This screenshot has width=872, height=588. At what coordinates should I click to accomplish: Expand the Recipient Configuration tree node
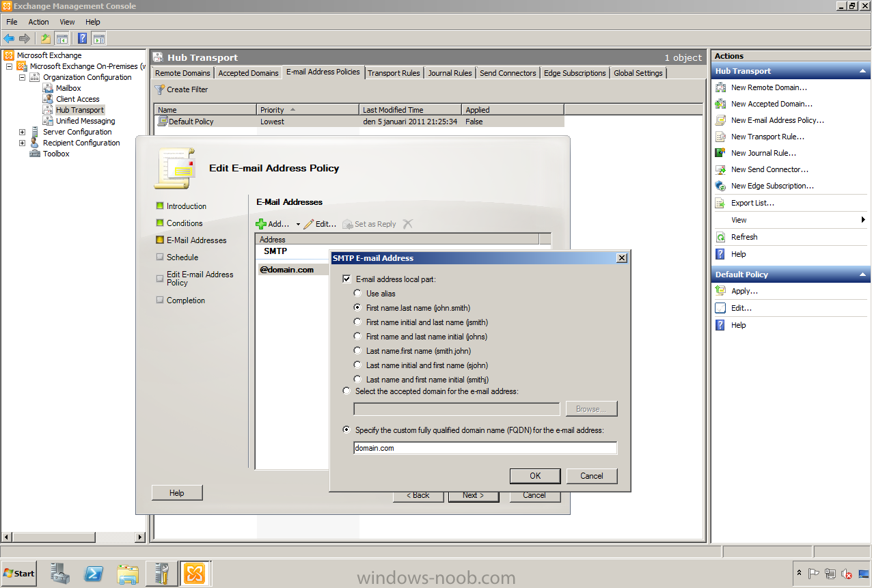(22, 143)
